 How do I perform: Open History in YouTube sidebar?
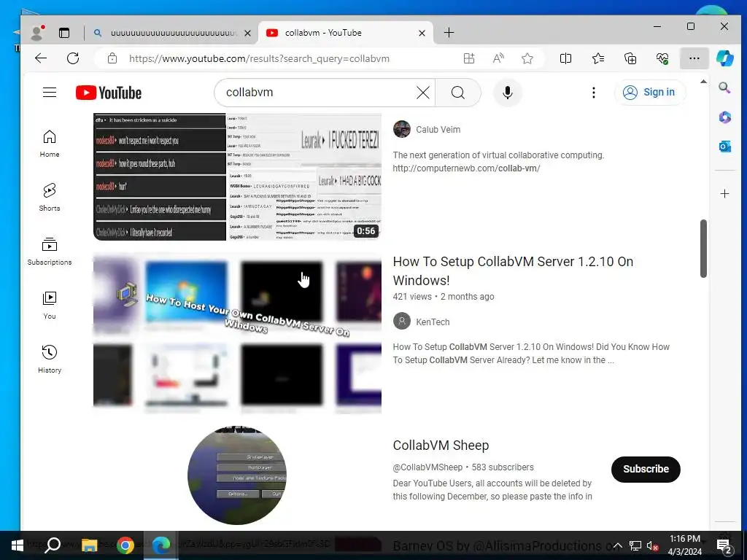(50, 359)
